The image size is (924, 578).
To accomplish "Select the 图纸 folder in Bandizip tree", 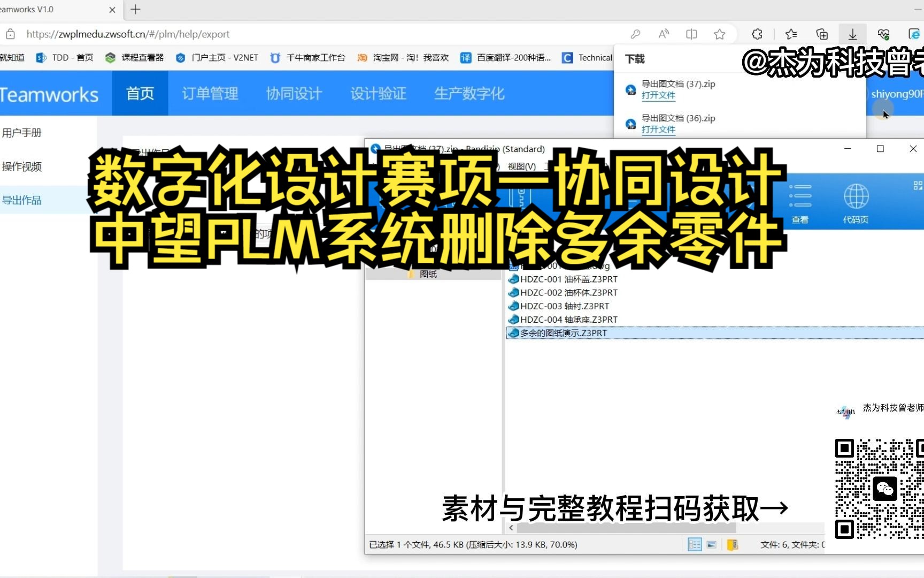I will (x=428, y=274).
